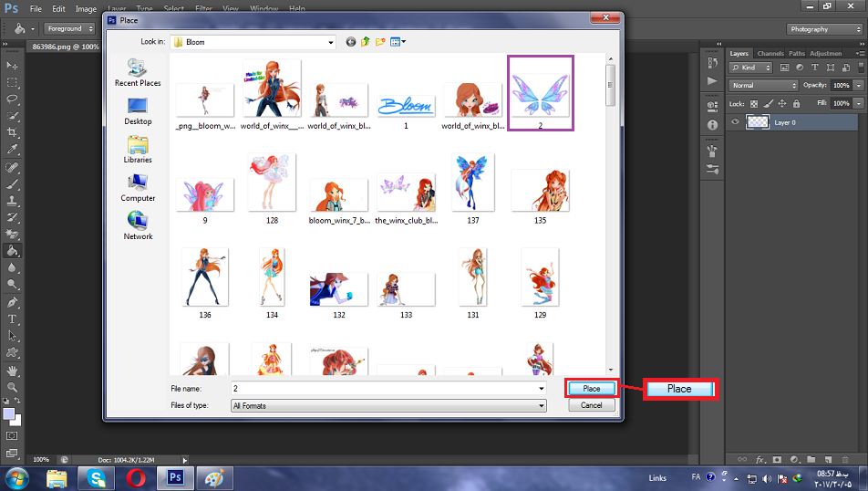Select the Clone Stamp tool
The width and height of the screenshot is (868, 491).
tap(12, 201)
